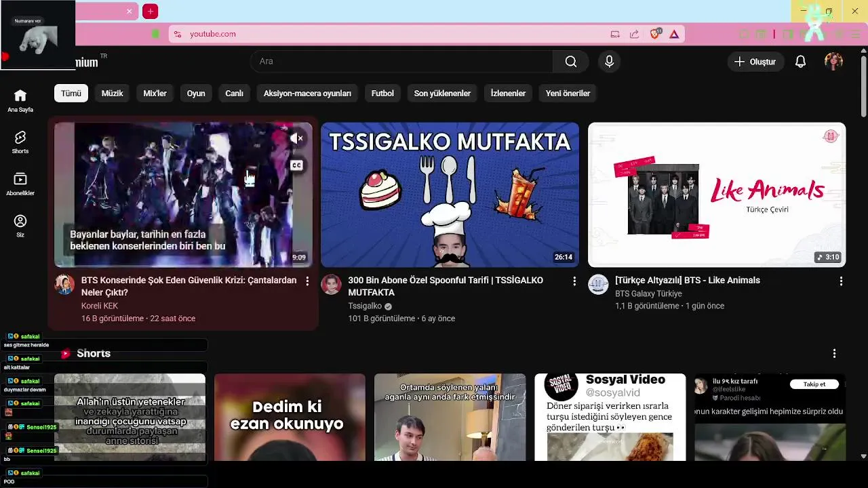This screenshot has height=488, width=868.
Task: Open options menu for Like Animals video
Action: pyautogui.click(x=841, y=281)
